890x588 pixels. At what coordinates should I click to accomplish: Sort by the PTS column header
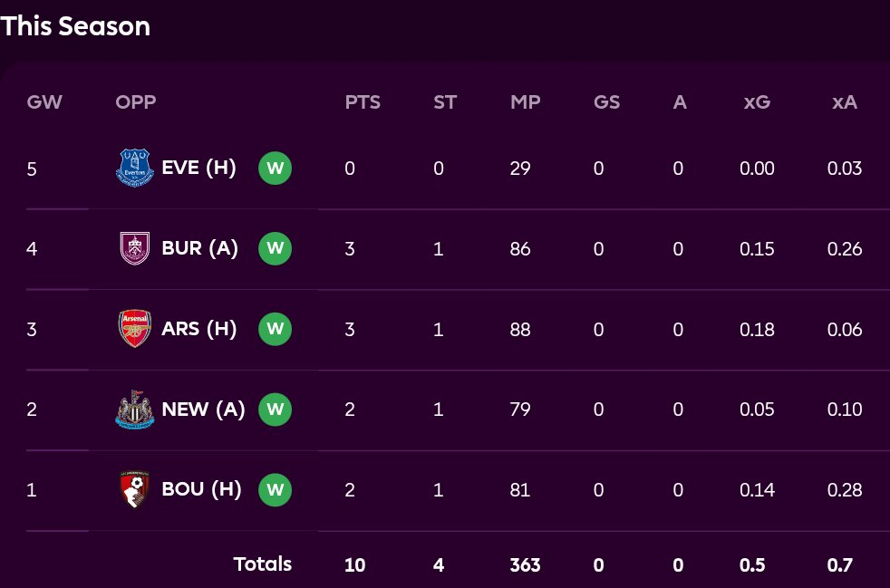[363, 102]
